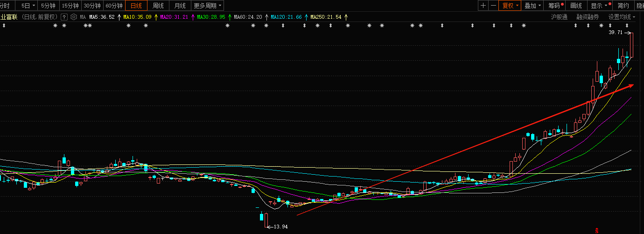Screen dimensions: 644x234
Task: Open the 设置均线 dropdown
Action: pyautogui.click(x=622, y=17)
